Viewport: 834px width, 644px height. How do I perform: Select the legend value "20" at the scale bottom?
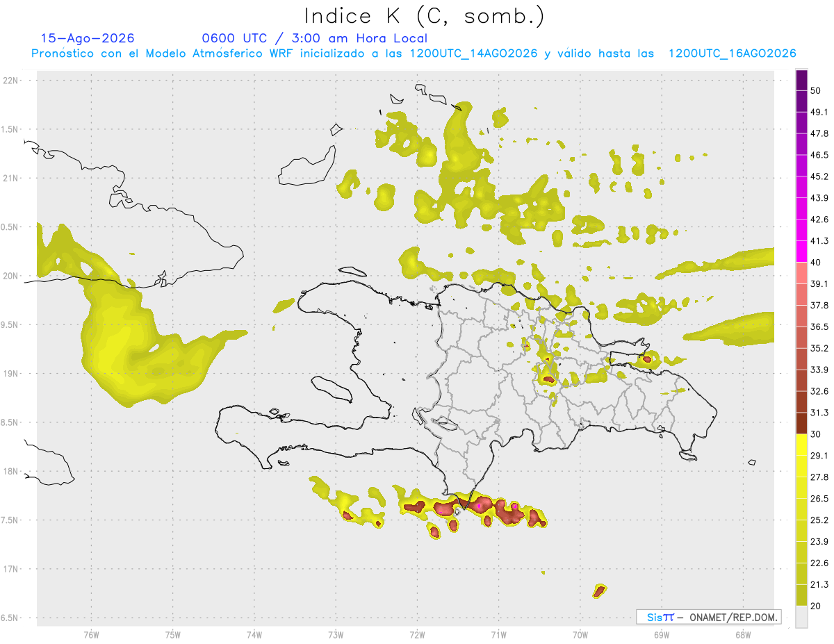815,606
